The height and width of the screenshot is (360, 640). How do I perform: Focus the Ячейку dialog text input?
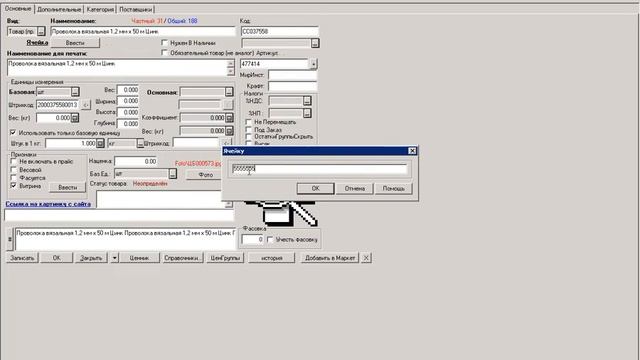tap(319, 169)
